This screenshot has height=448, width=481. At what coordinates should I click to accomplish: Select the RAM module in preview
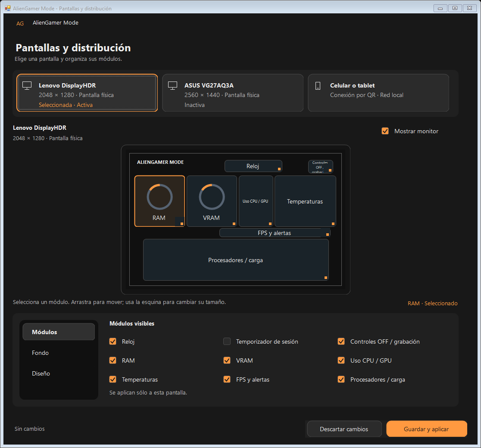coord(159,201)
